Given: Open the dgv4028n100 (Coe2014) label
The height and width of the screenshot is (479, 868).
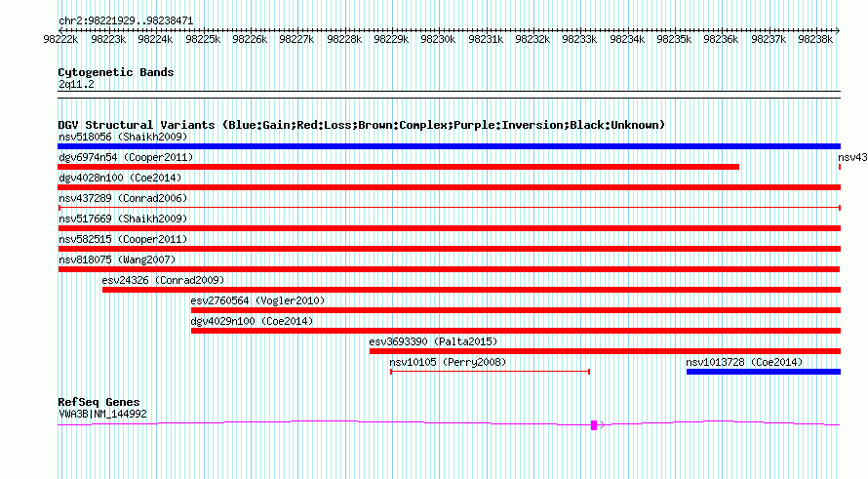Looking at the screenshot, I should (120, 178).
